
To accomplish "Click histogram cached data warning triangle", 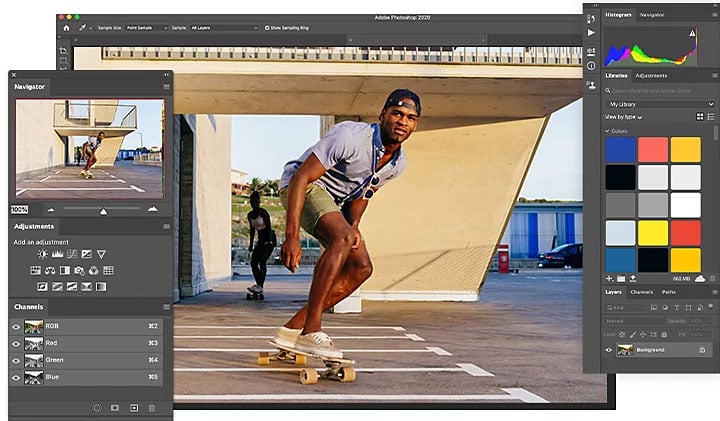I will [691, 33].
